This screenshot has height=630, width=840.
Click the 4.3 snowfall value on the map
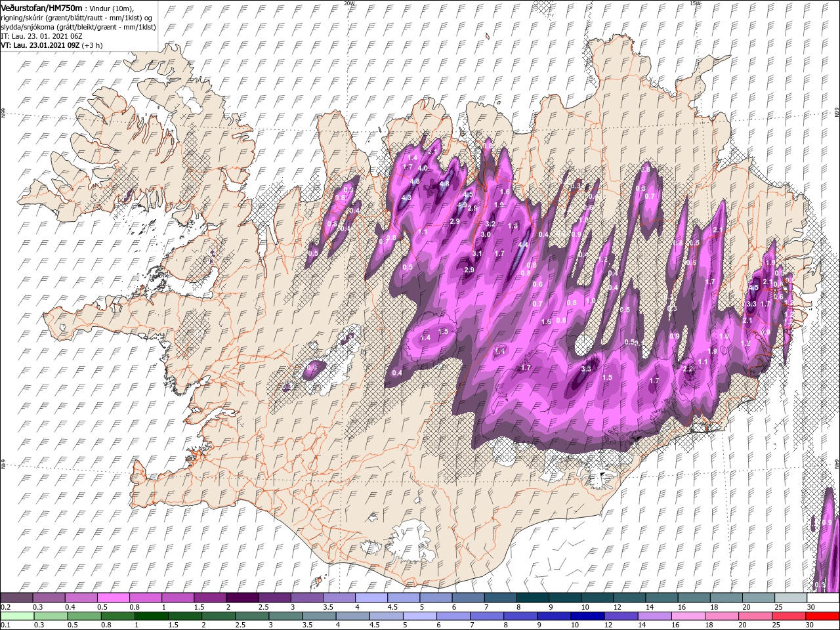point(406,198)
